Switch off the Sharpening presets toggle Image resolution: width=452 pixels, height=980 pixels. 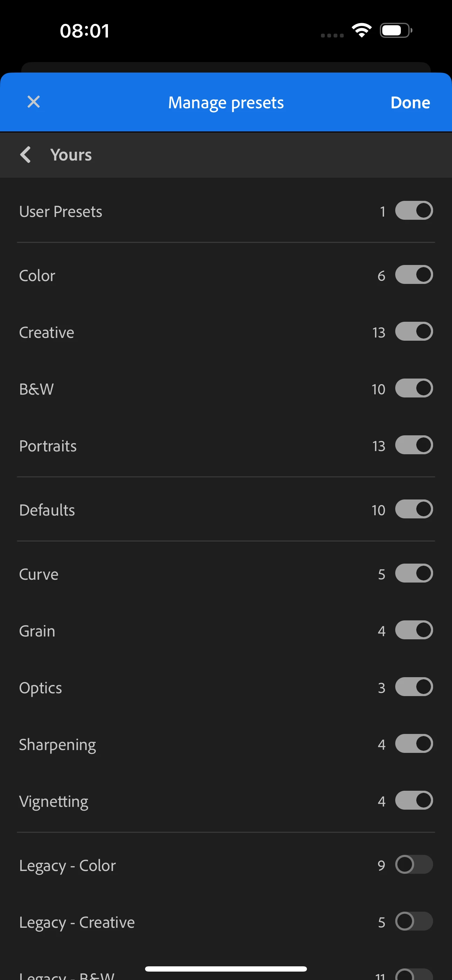413,744
